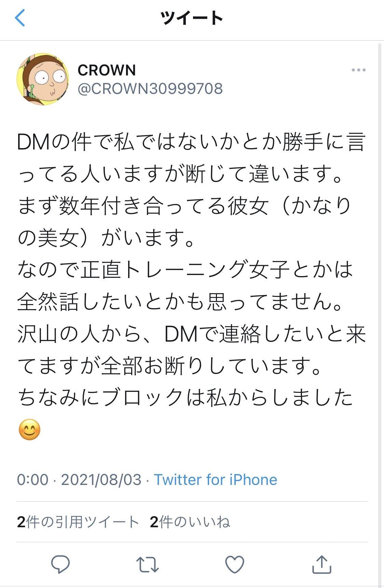View the 2件の引用ツイート list
Screen dimensions: 384x588
[x=78, y=522]
